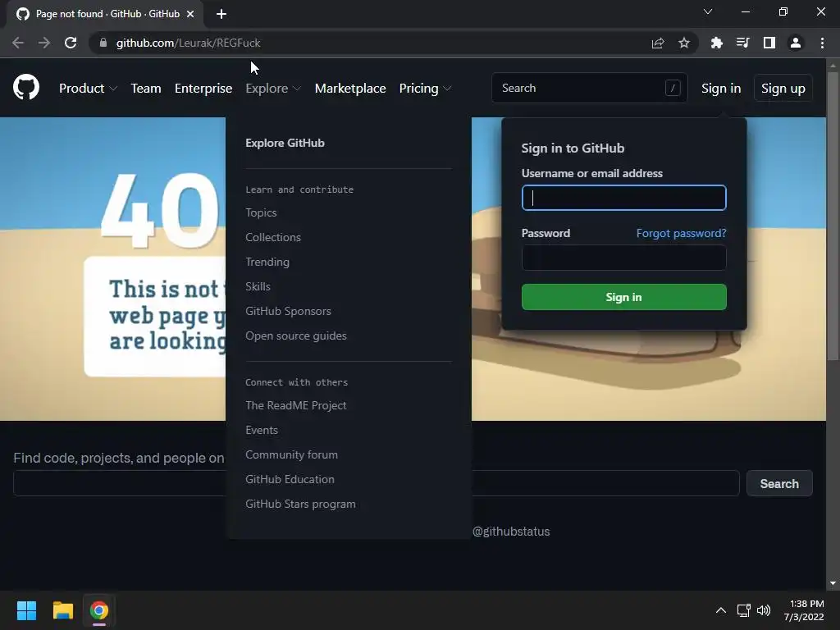
Task: Select Trending in Explore menu
Action: (x=267, y=262)
